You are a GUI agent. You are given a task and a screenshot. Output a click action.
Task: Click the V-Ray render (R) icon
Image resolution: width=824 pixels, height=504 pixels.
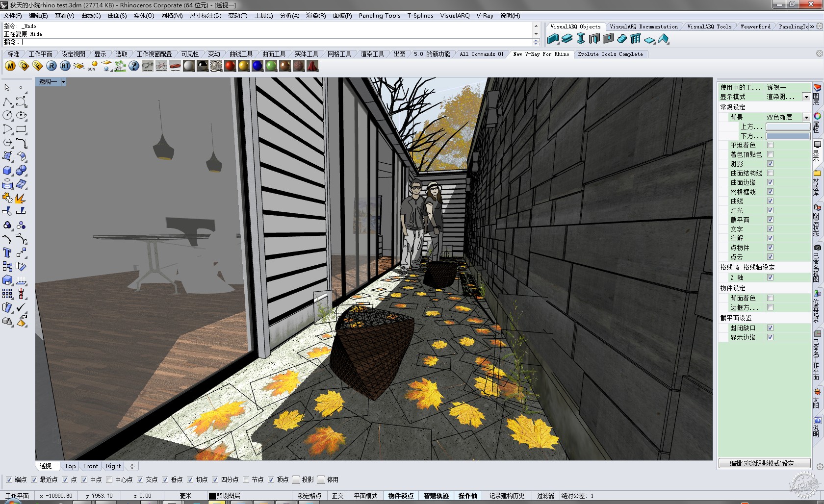coord(51,66)
